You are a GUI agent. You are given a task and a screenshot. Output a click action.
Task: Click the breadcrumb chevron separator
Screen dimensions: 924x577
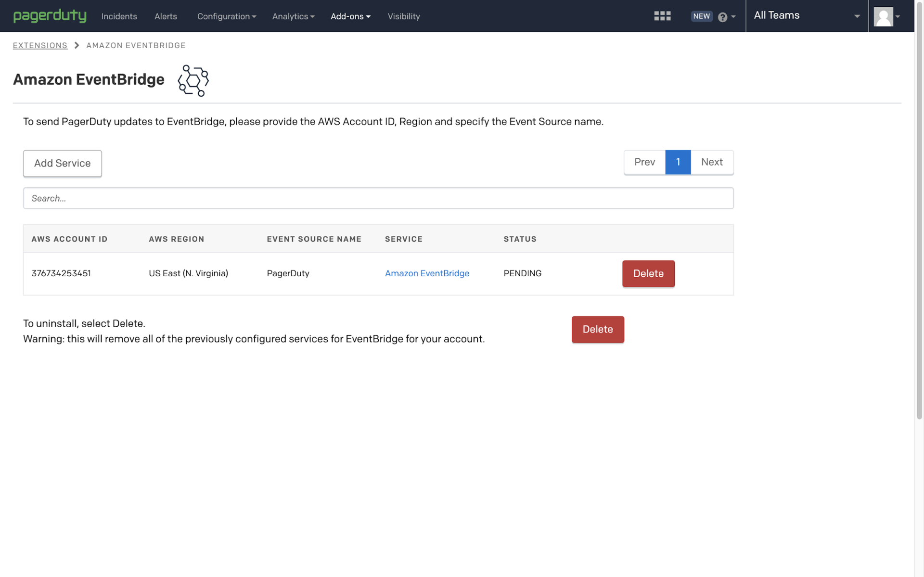pos(77,45)
